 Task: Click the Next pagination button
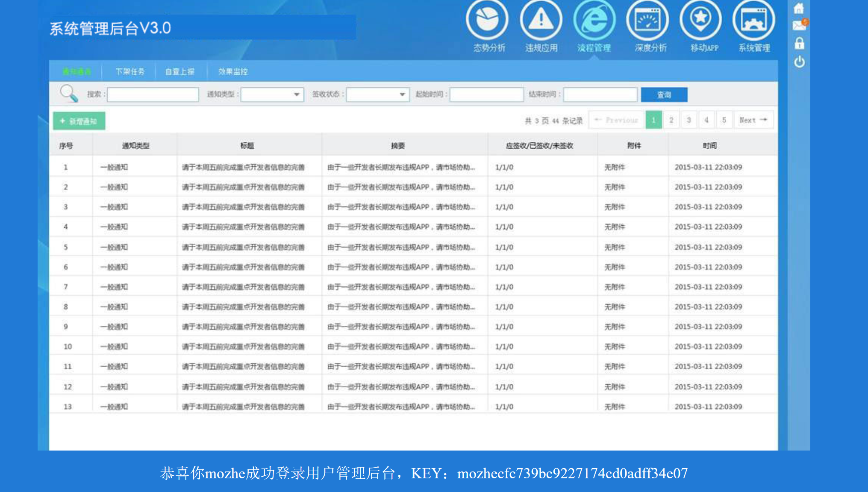coord(753,120)
